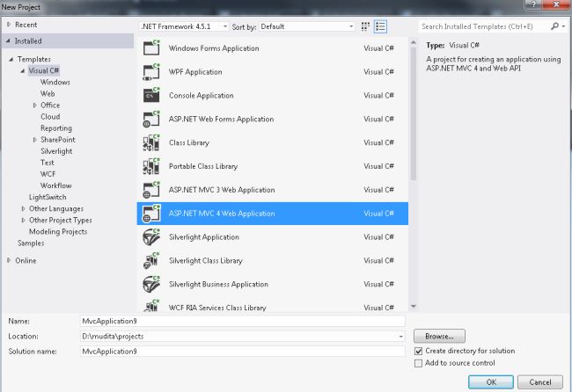572x392 pixels.
Task: Click the ASP.NET MVC 4 Web Application icon
Action: click(151, 214)
